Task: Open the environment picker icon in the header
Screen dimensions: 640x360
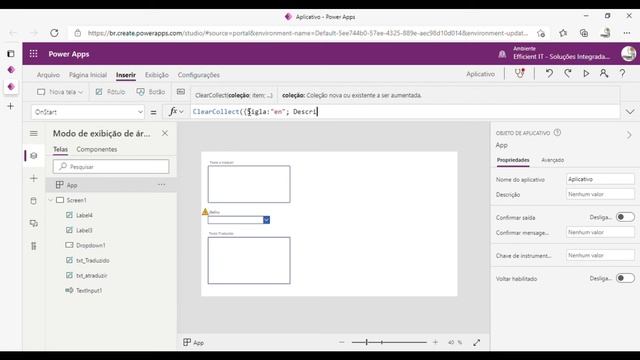Action: [x=502, y=54]
